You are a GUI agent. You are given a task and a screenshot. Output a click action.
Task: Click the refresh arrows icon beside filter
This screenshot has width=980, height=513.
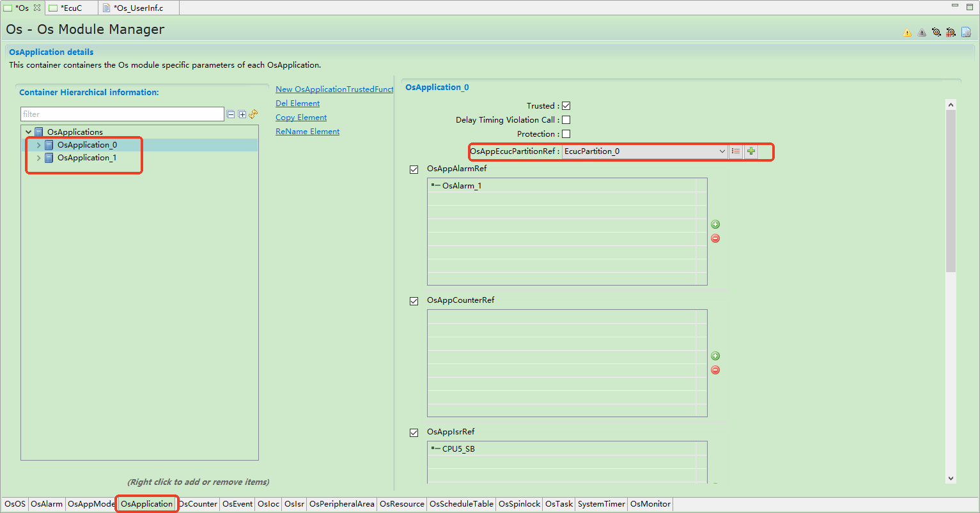tap(254, 114)
